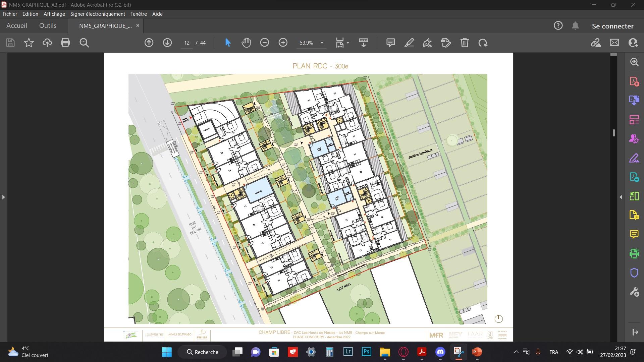Open the Affichage menu

(54, 14)
